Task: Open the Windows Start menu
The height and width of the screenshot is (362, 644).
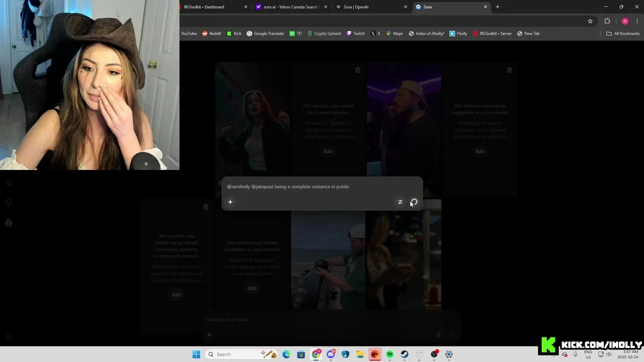Action: pyautogui.click(x=196, y=354)
